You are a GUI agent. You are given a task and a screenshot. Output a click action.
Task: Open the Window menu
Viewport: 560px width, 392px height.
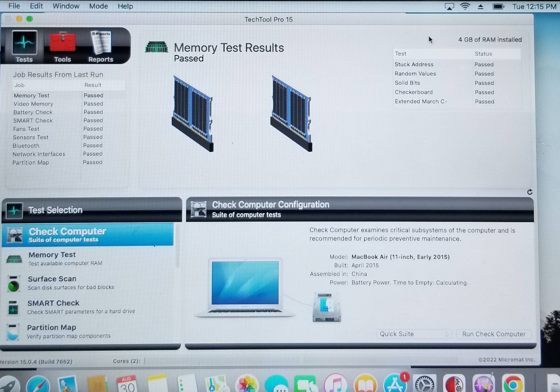click(x=66, y=6)
